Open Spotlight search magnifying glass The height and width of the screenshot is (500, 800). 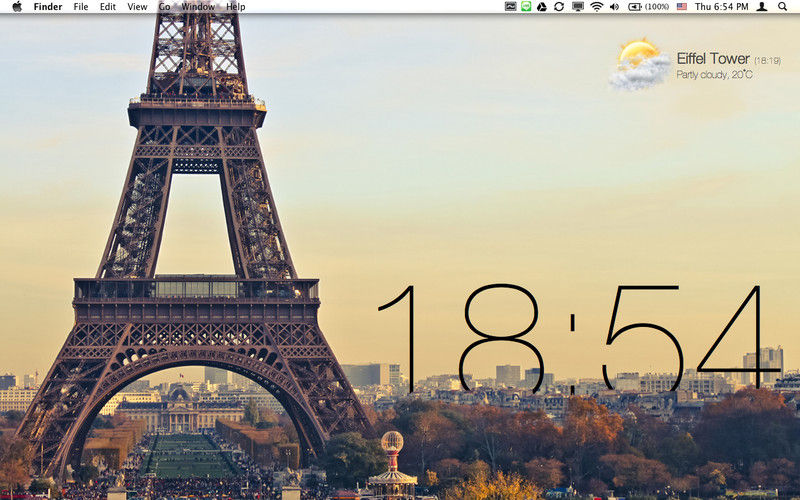point(782,7)
